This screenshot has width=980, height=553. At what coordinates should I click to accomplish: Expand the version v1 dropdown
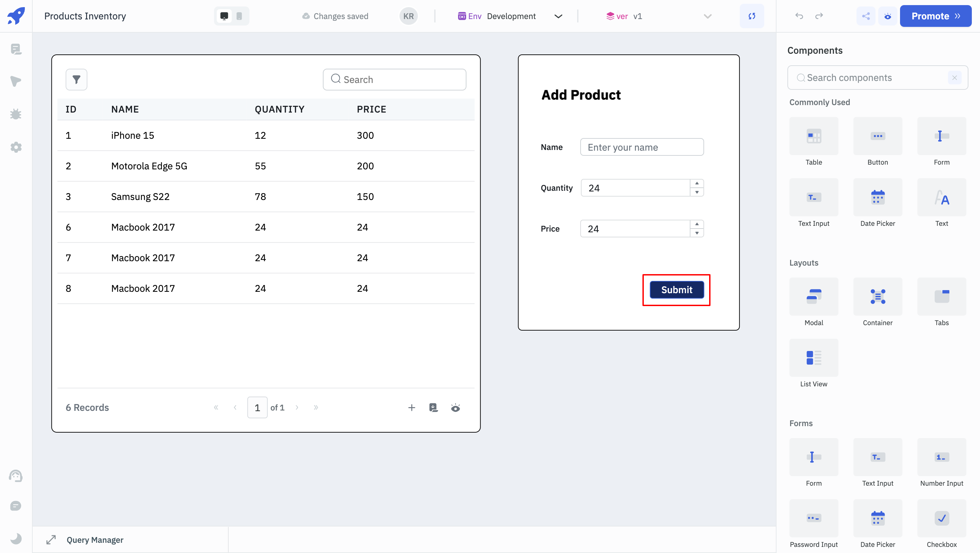[x=707, y=16]
